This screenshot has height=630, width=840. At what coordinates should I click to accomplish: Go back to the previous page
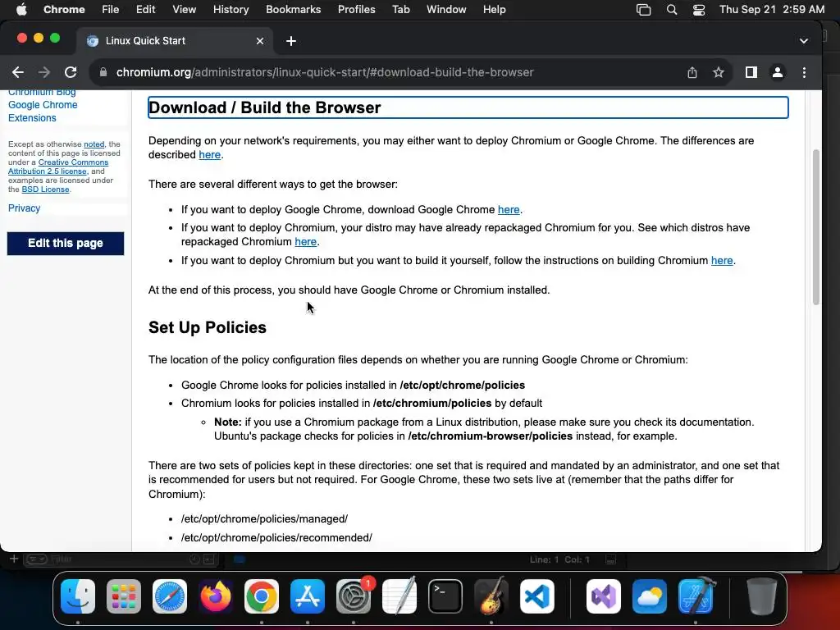(18, 72)
